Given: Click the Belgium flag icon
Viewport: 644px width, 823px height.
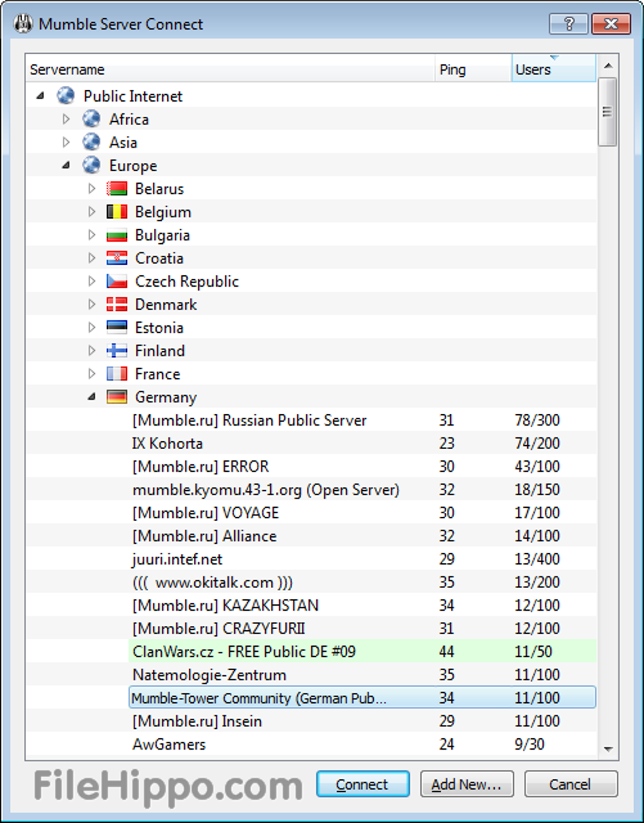Looking at the screenshot, I should (117, 212).
